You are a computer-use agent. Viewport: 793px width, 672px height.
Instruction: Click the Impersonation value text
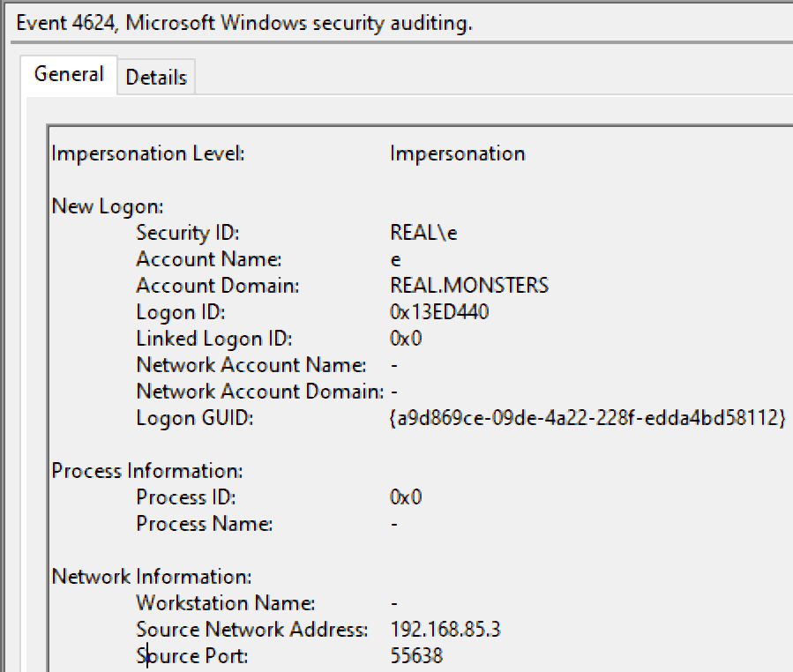pos(458,153)
